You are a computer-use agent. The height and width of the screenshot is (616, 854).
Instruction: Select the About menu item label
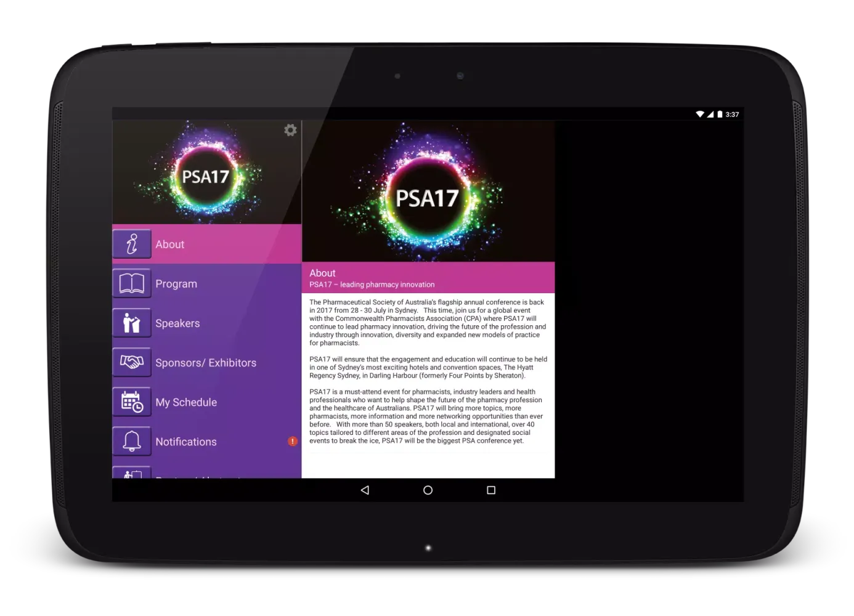pos(170,245)
